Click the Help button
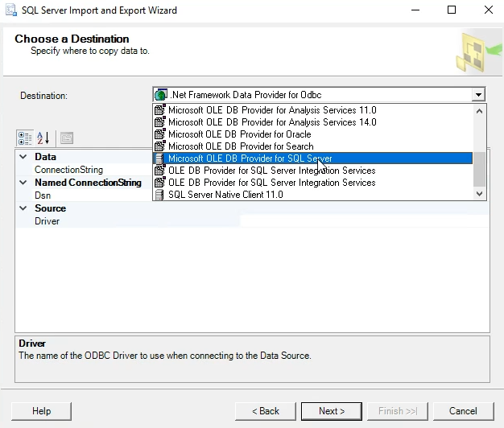Image resolution: width=504 pixels, height=428 pixels. click(42, 411)
